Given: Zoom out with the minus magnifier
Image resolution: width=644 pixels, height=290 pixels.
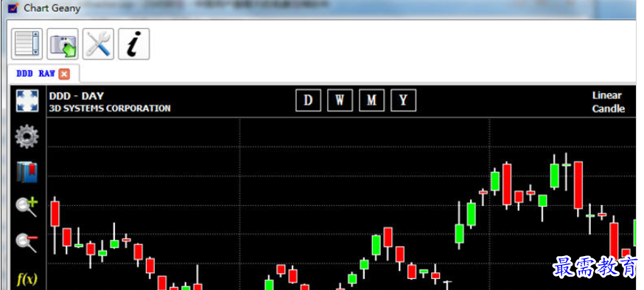Looking at the screenshot, I should pos(27,243).
